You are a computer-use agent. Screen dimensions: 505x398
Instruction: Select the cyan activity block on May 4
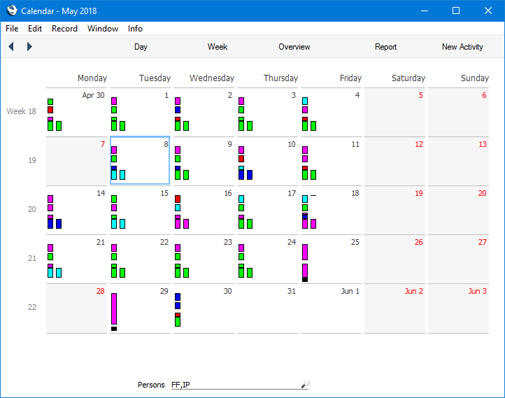[x=305, y=101]
